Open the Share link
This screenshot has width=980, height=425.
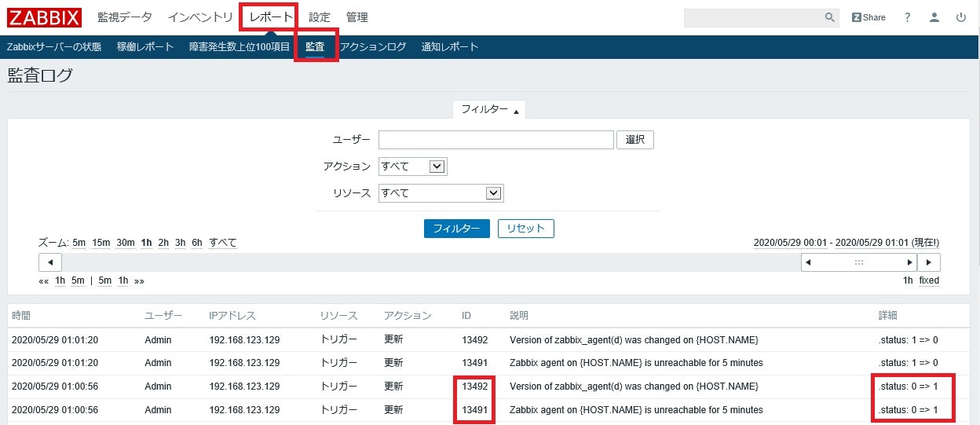868,17
